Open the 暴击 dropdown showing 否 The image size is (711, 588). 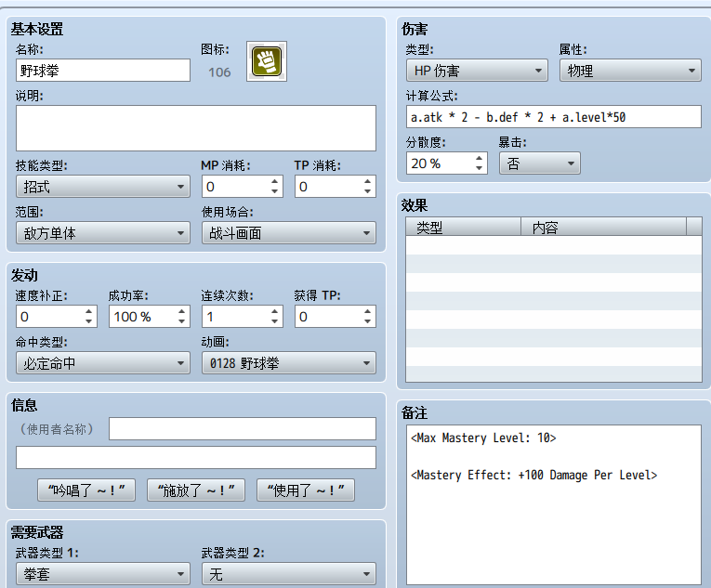point(540,163)
